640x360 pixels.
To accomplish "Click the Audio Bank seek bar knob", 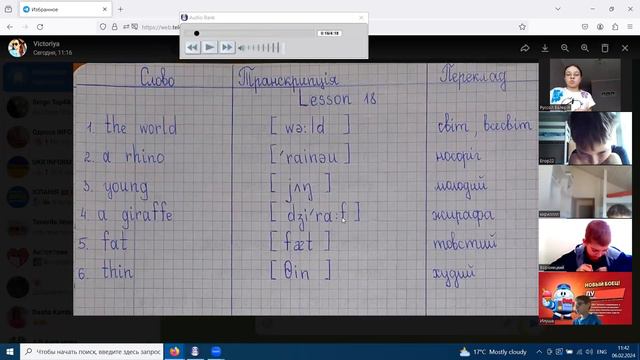I will (x=197, y=33).
